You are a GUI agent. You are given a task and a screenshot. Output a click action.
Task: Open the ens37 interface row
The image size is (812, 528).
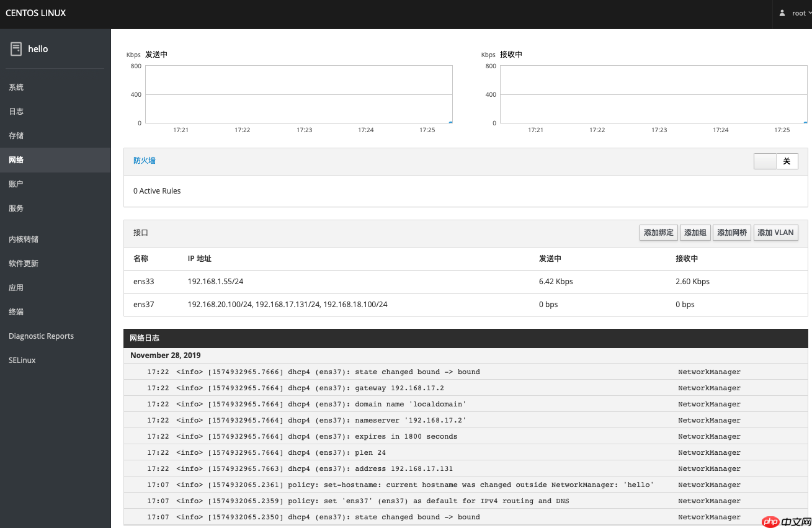pos(466,305)
